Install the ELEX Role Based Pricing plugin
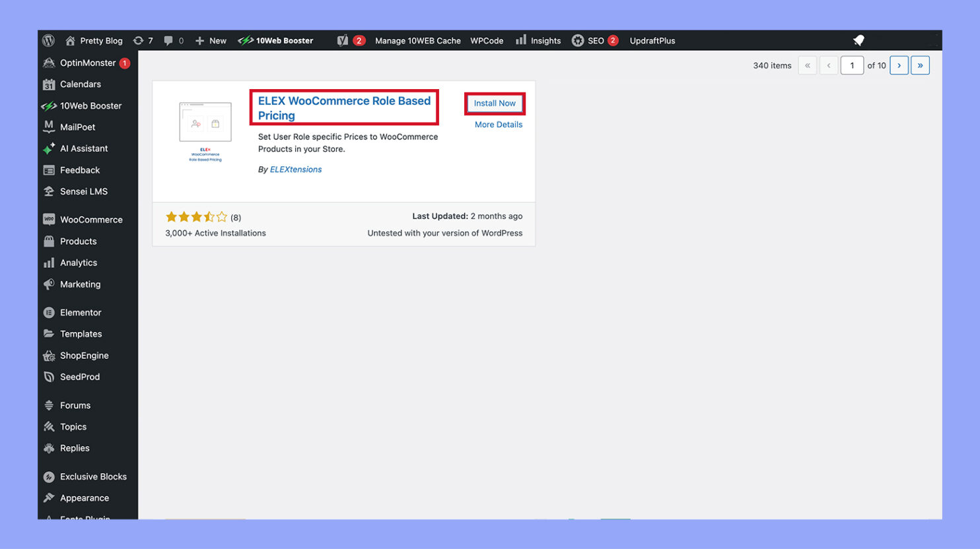The image size is (980, 549). [494, 103]
